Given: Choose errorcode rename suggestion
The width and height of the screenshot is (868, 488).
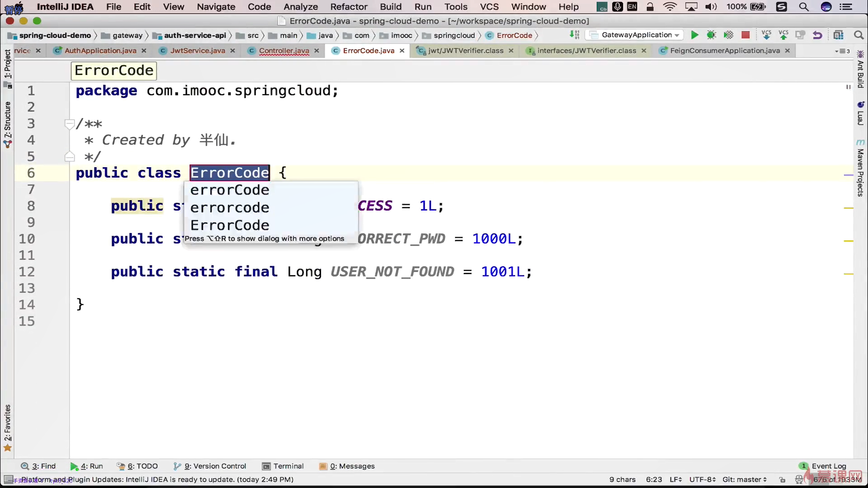Looking at the screenshot, I should tap(230, 207).
